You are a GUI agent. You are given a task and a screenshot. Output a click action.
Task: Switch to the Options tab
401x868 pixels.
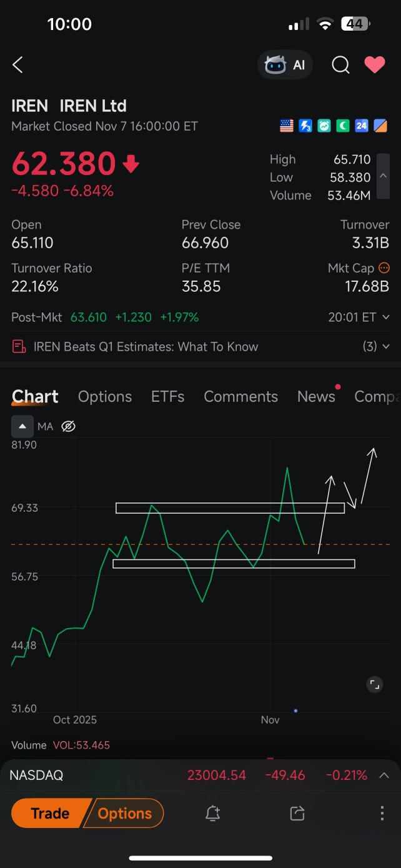(104, 397)
